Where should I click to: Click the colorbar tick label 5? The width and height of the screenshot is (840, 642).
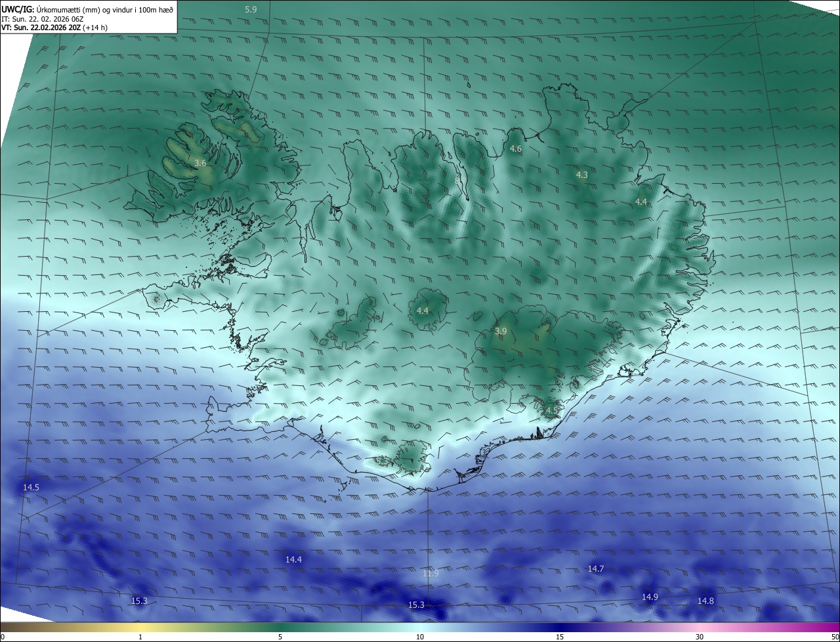pos(280,637)
